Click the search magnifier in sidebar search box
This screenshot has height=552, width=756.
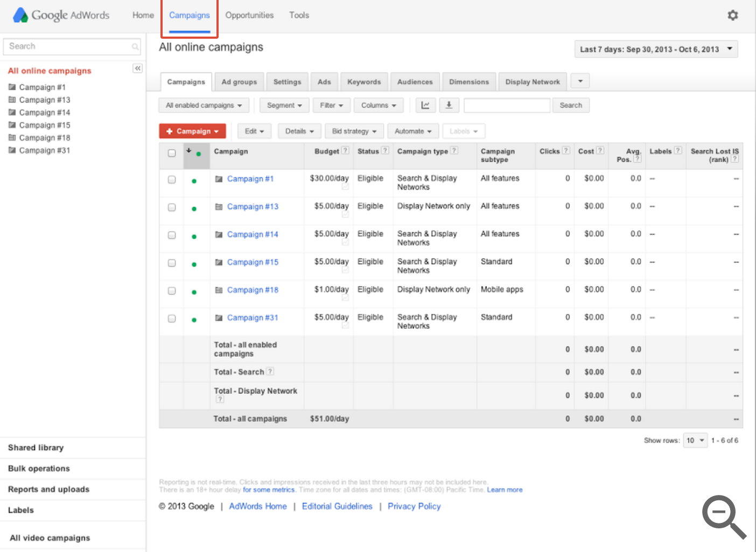tap(135, 47)
